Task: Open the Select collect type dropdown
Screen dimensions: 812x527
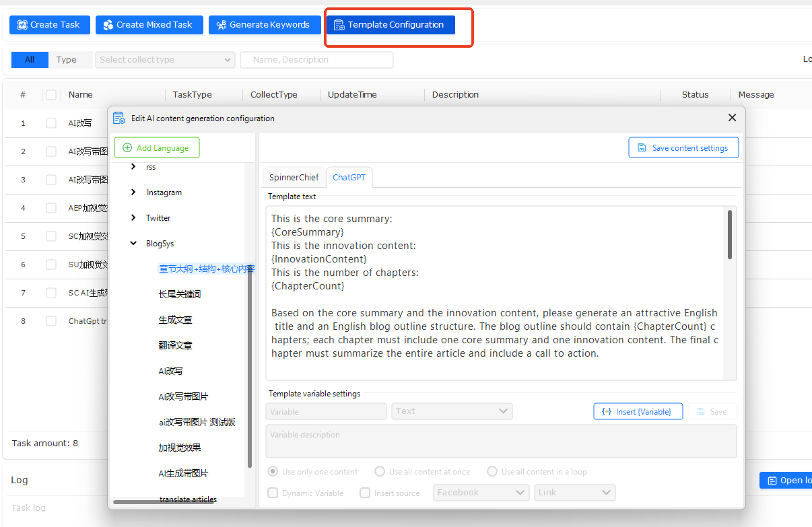Action: 165,60
